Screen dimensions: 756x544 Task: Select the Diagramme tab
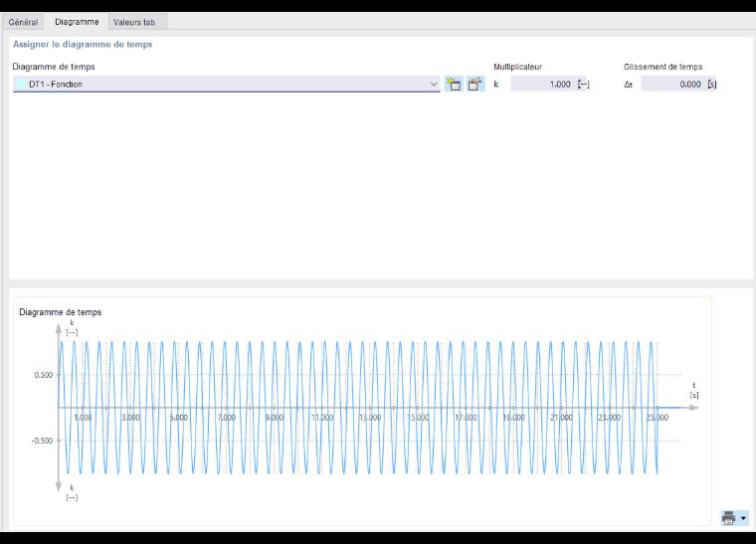click(x=77, y=22)
